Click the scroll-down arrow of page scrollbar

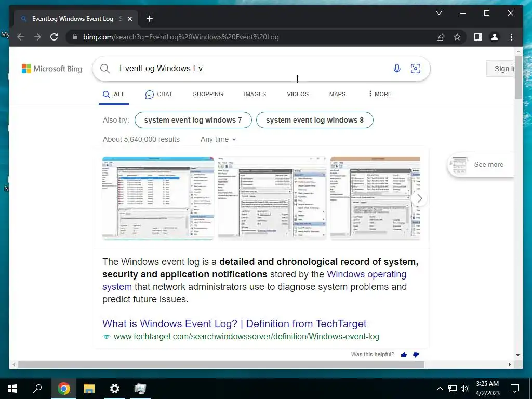coord(518,355)
